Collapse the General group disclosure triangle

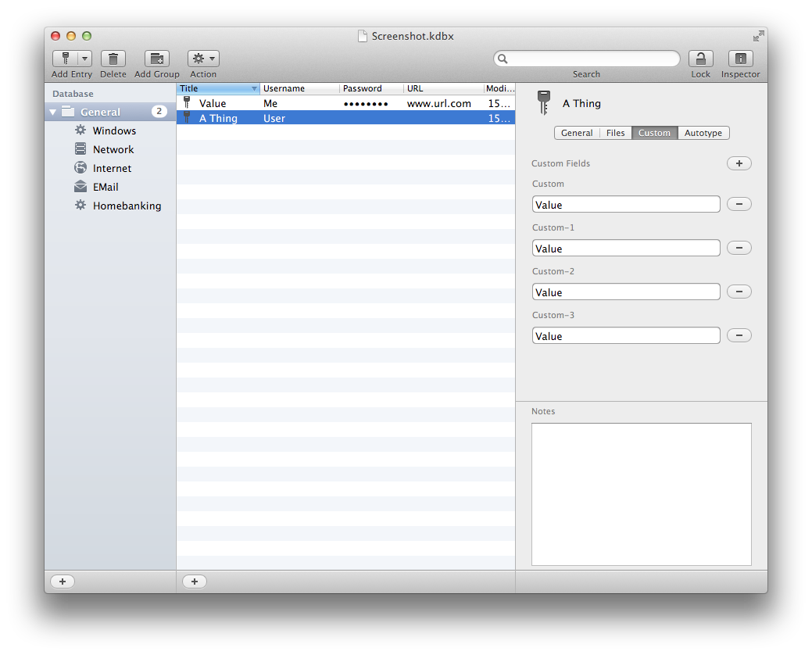click(x=53, y=112)
